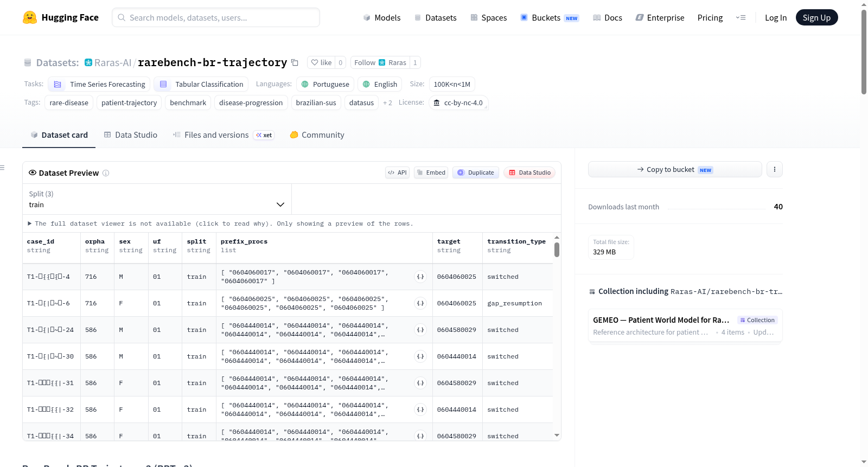Image resolution: width=868 pixels, height=467 pixels.
Task: Expand prefix_procs cell for case ending -6
Action: click(x=420, y=303)
